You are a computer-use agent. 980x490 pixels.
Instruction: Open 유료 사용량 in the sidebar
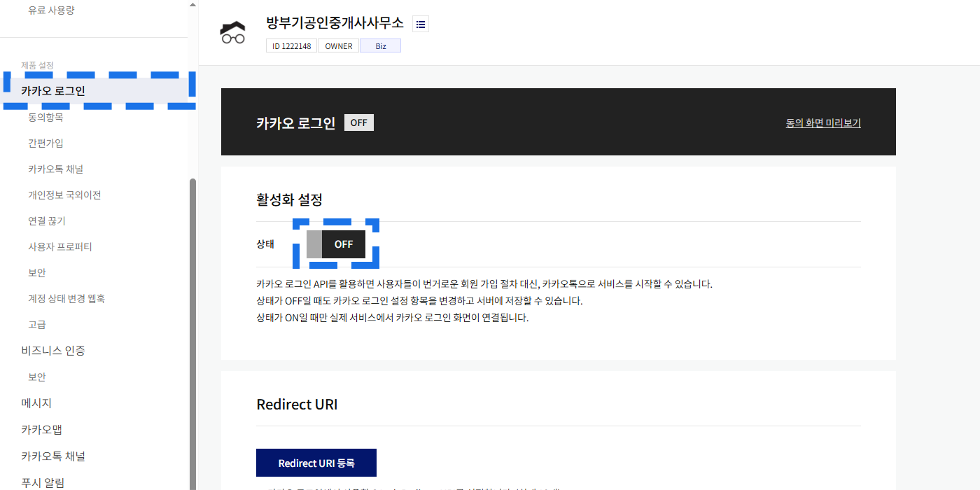tap(51, 10)
